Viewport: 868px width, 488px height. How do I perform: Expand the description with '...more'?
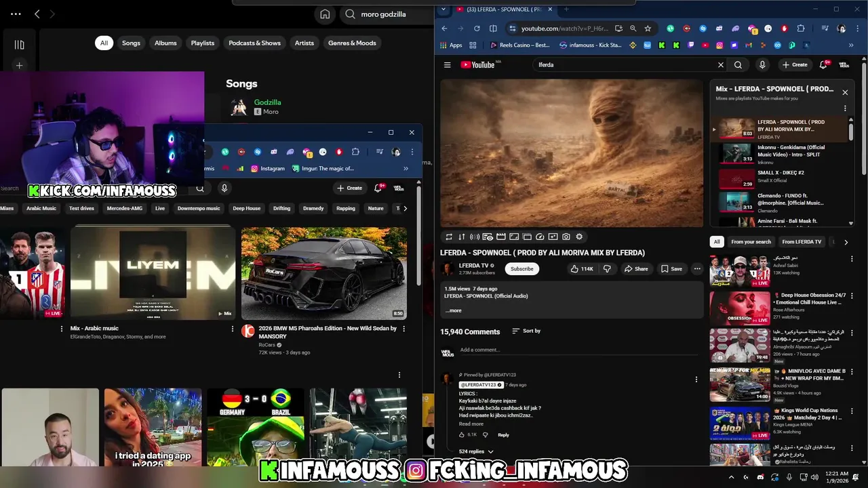(x=453, y=310)
